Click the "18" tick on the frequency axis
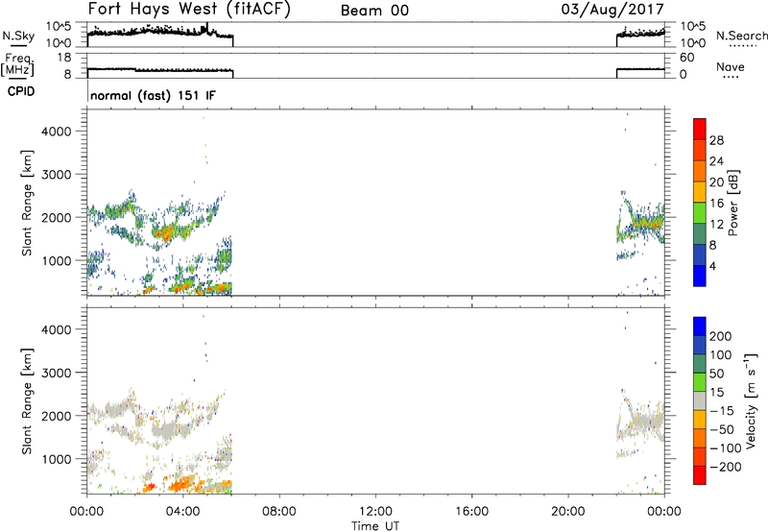 tap(63, 58)
